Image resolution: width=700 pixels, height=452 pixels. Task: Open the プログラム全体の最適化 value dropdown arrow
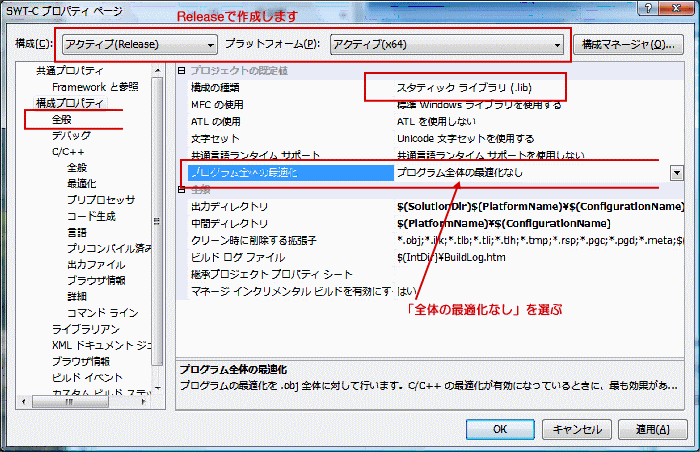pos(677,172)
